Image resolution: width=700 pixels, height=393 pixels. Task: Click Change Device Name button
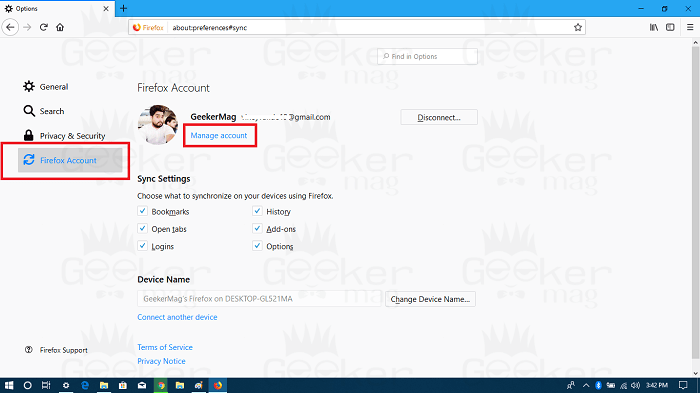(430, 299)
